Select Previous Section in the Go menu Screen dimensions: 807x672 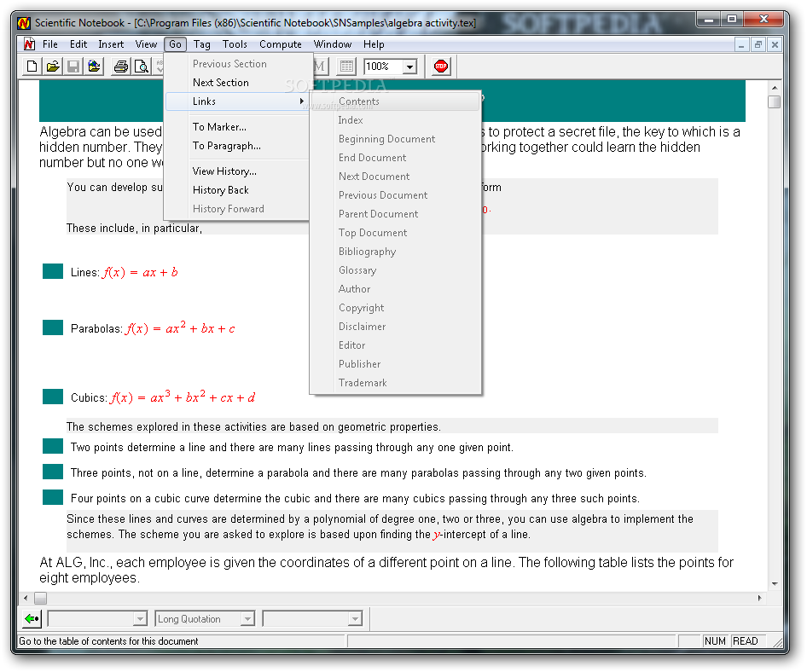coord(237,64)
